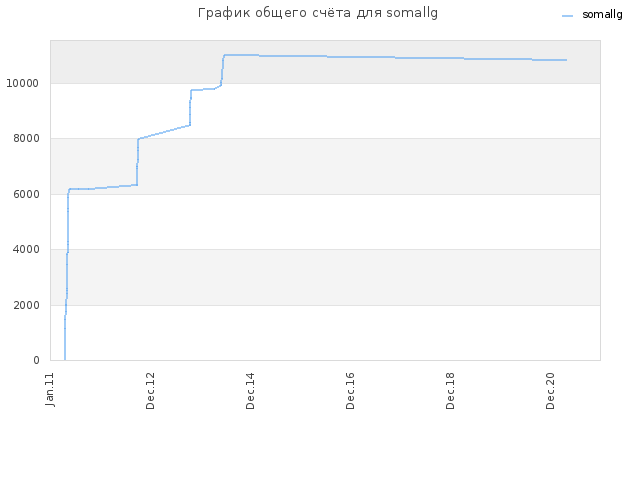Select the 8000 y-axis label

click(x=26, y=139)
